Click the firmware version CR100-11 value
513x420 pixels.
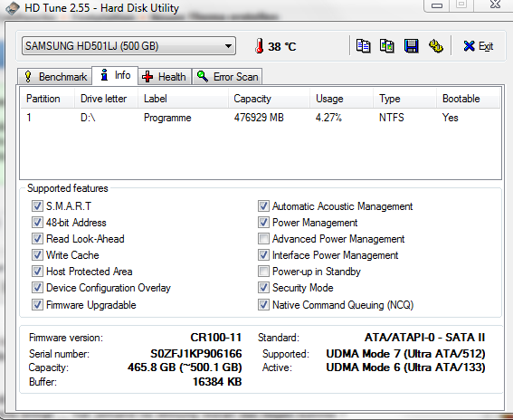point(216,338)
